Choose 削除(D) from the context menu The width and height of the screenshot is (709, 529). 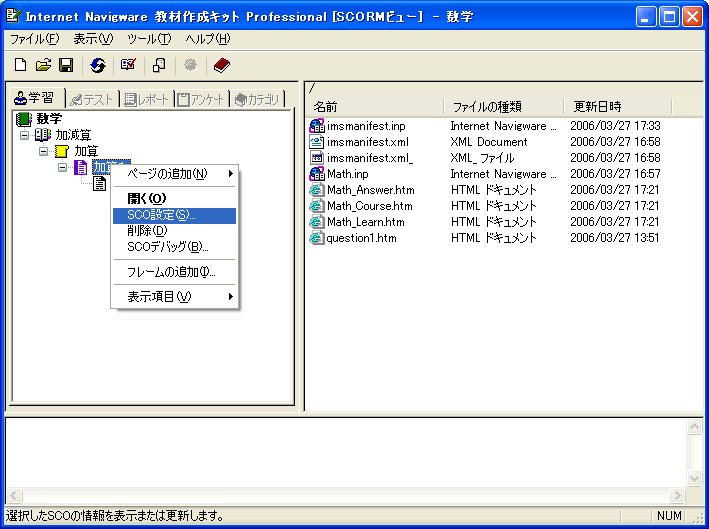[175, 231]
